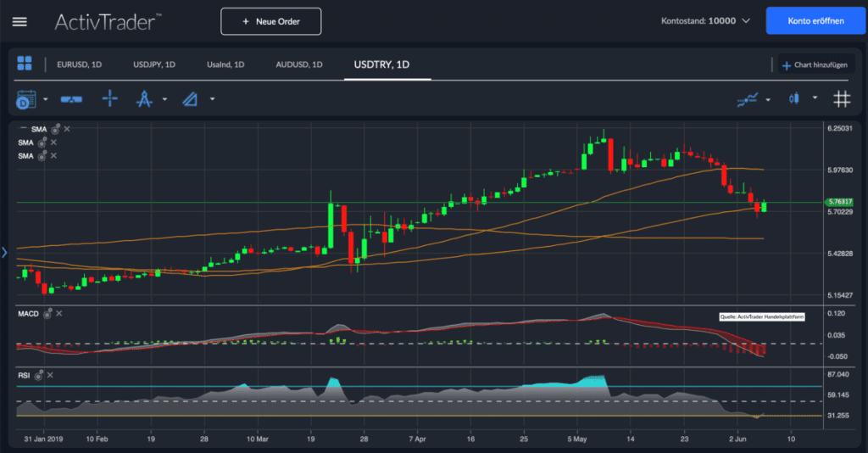Open MACD indicator settings gear
This screenshot has width=868, height=453.
coord(47,313)
